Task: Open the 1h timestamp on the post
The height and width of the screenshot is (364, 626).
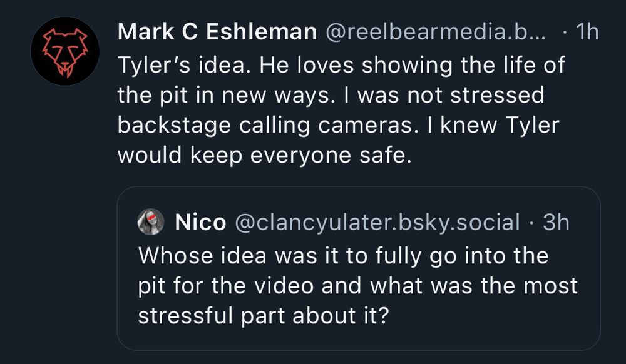Action: (x=586, y=33)
